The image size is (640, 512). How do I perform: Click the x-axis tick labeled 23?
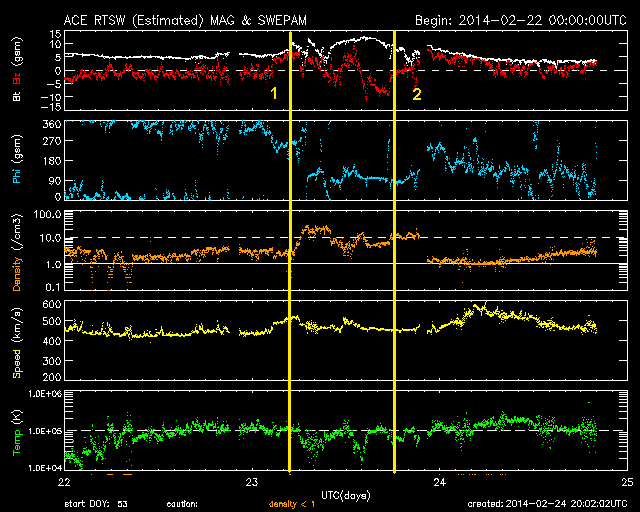coord(252,481)
